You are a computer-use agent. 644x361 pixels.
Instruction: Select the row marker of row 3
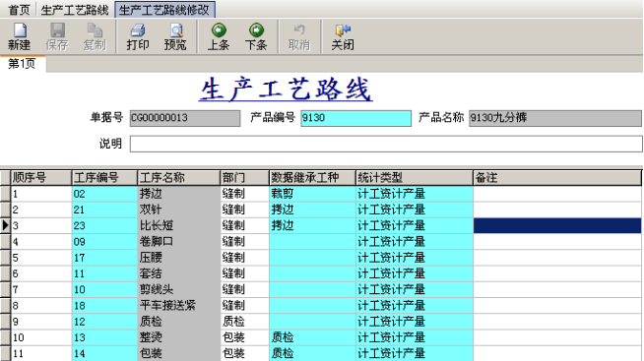tap(5, 225)
